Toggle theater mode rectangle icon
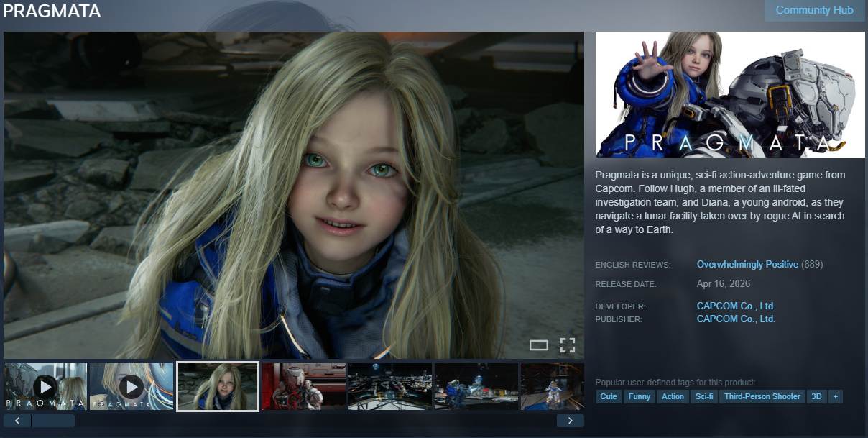This screenshot has height=438, width=868. point(539,345)
